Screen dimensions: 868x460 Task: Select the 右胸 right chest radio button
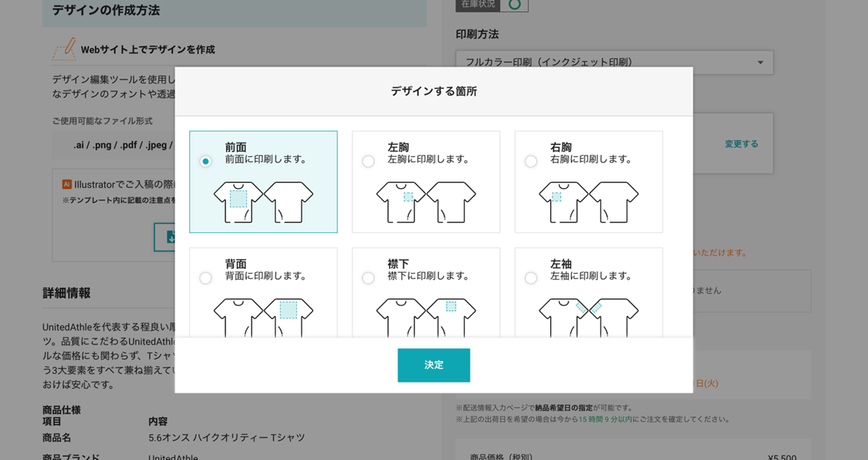click(x=531, y=161)
